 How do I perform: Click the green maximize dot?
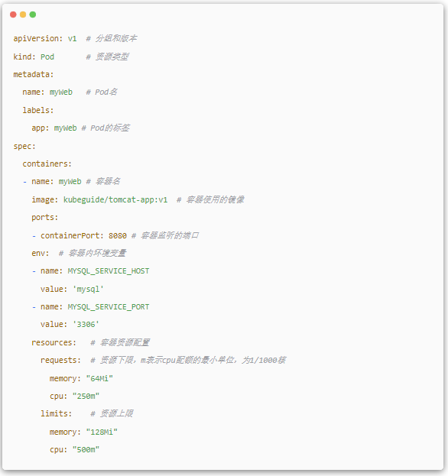pyautogui.click(x=33, y=15)
